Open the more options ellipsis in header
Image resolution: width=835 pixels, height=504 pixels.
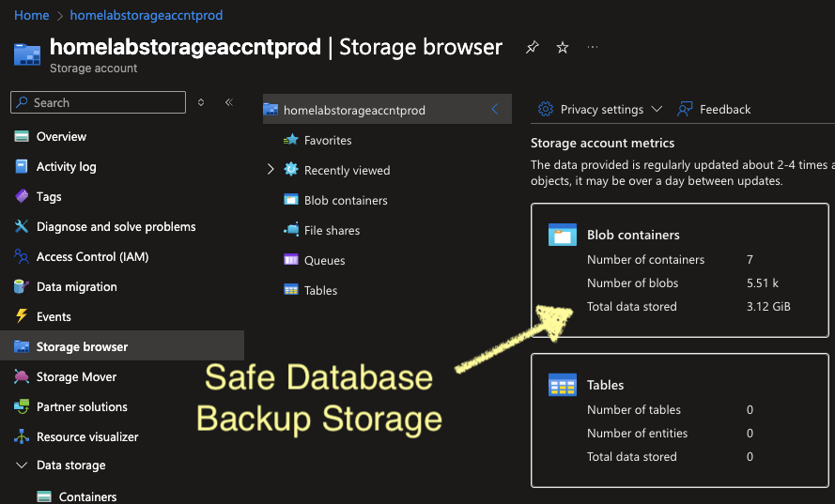click(x=592, y=47)
